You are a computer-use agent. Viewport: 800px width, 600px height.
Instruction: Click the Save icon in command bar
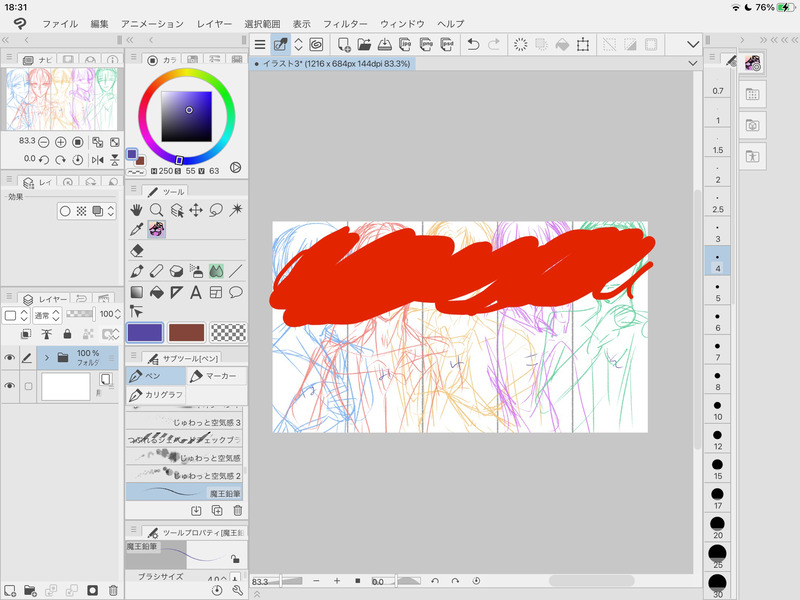[x=385, y=45]
